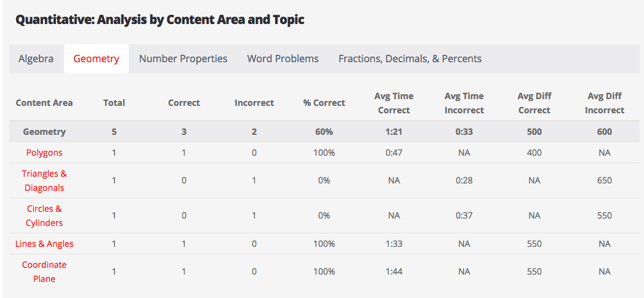Click the Polygons topic link

pyautogui.click(x=44, y=153)
